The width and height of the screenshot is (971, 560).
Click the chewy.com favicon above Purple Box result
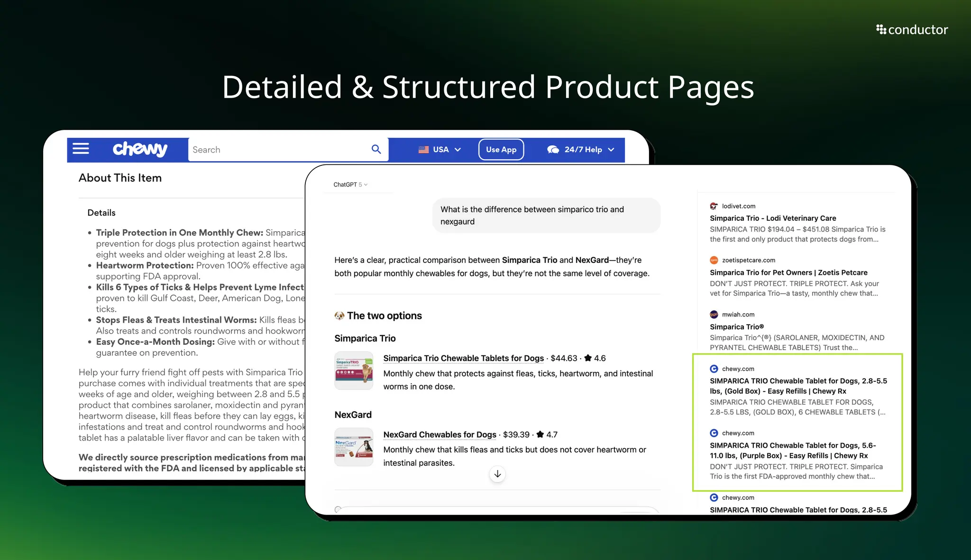714,433
